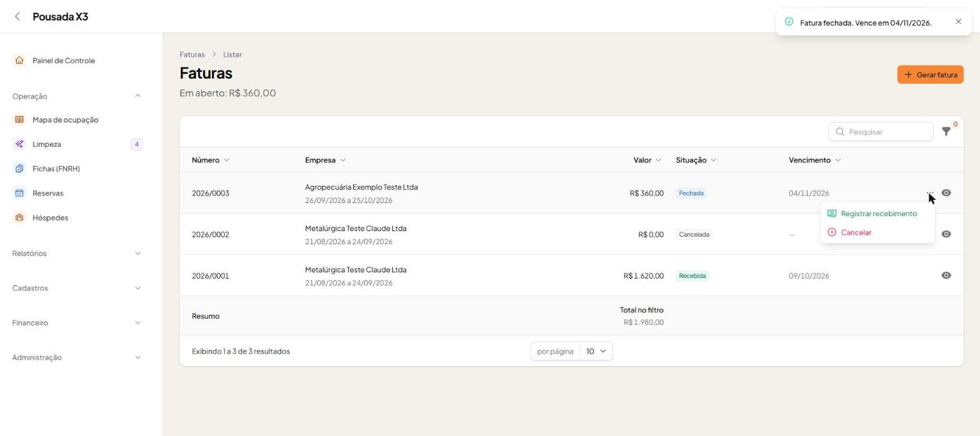Click the 09/10/2026 due date

(809, 276)
